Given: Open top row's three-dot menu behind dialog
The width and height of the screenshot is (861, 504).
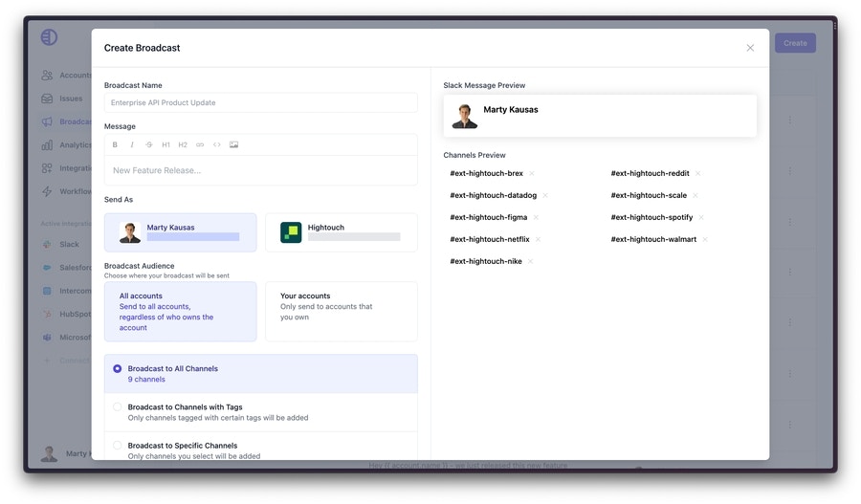Looking at the screenshot, I should pos(790,120).
